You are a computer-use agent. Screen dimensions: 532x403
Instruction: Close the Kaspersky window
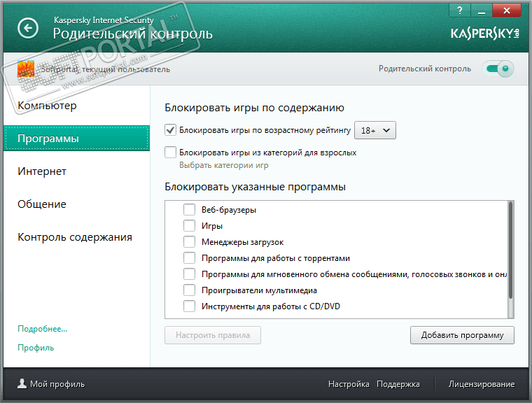coord(507,10)
